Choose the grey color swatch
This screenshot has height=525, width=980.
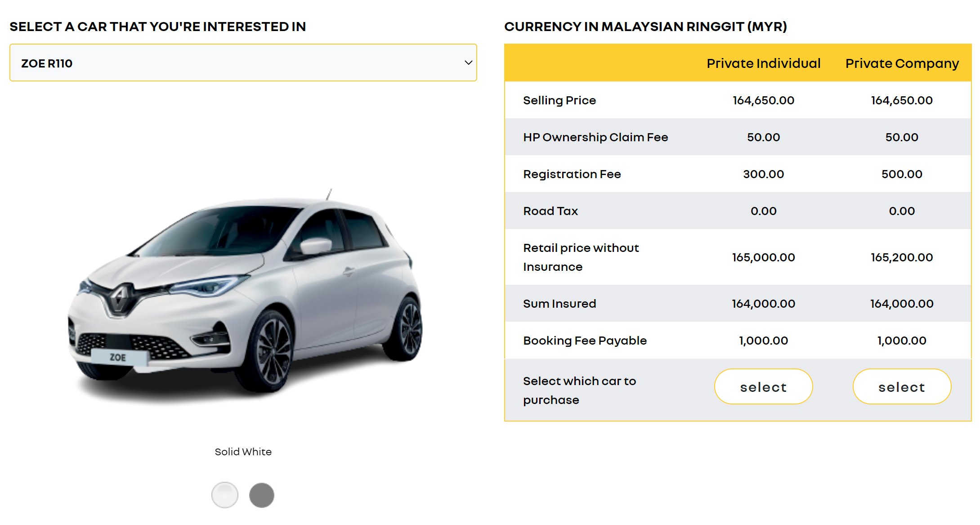pyautogui.click(x=262, y=495)
